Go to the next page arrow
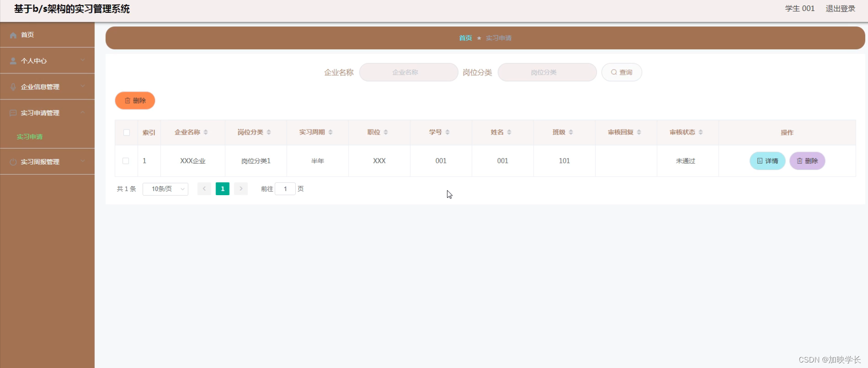The image size is (868, 368). [241, 189]
